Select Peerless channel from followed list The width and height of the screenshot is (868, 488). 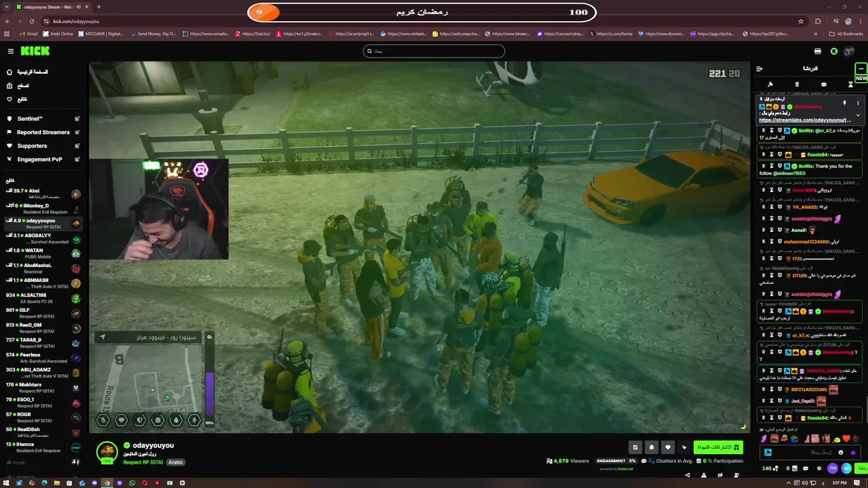(43, 358)
